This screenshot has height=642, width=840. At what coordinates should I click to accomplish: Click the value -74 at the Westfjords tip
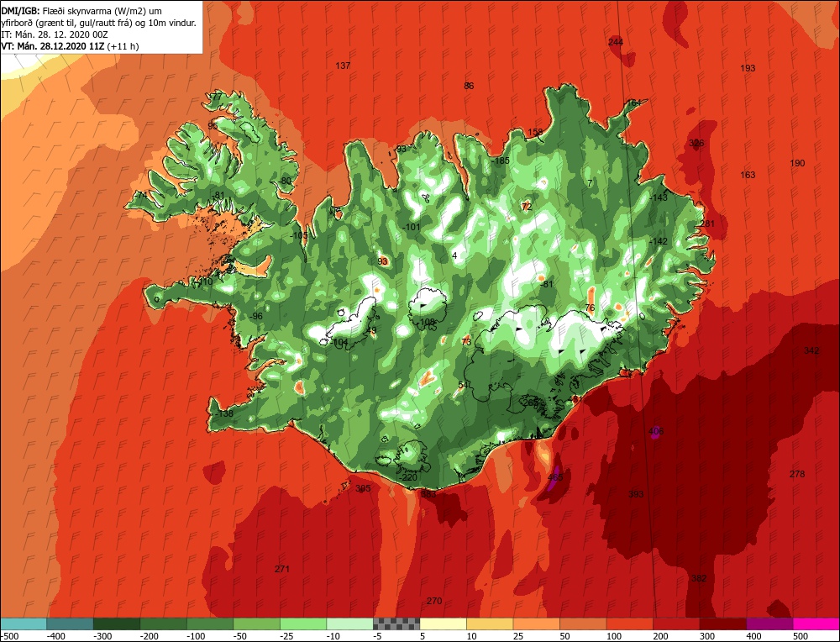tap(140, 196)
